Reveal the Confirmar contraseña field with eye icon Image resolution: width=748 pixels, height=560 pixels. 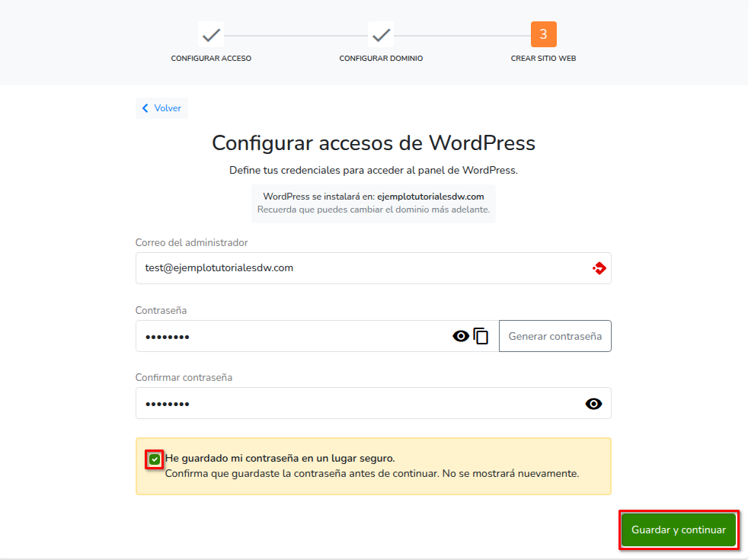coord(593,404)
